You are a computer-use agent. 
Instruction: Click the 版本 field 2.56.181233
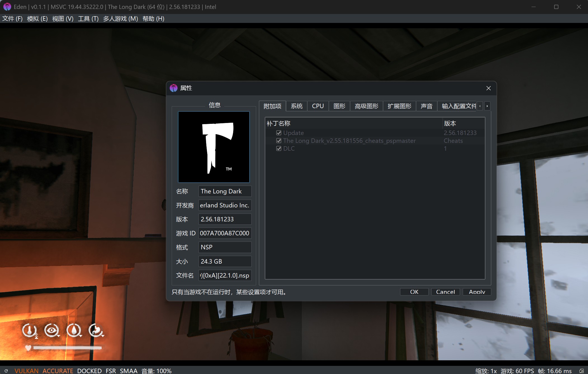pyautogui.click(x=225, y=219)
